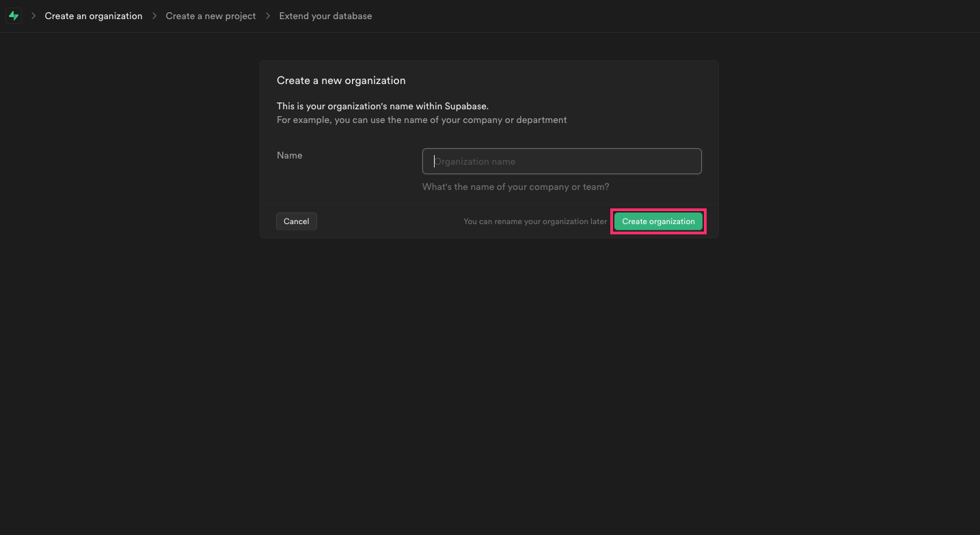980x535 pixels.
Task: Click the chevron before "Extend your database"
Action: (268, 16)
